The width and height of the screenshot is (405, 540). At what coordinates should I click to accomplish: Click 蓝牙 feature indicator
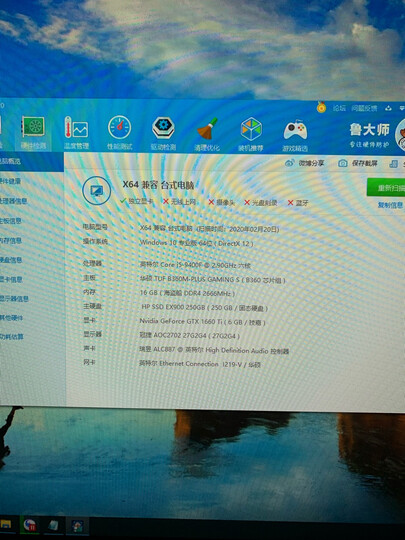click(298, 203)
